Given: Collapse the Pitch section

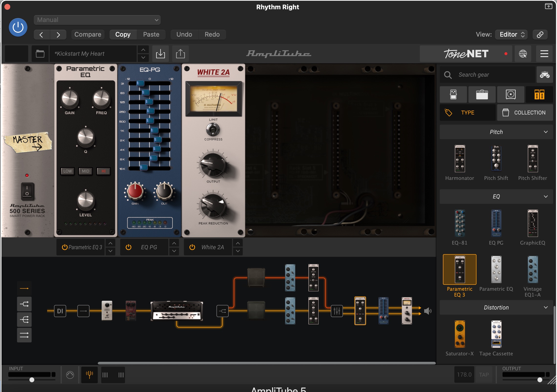Looking at the screenshot, I should coord(496,132).
